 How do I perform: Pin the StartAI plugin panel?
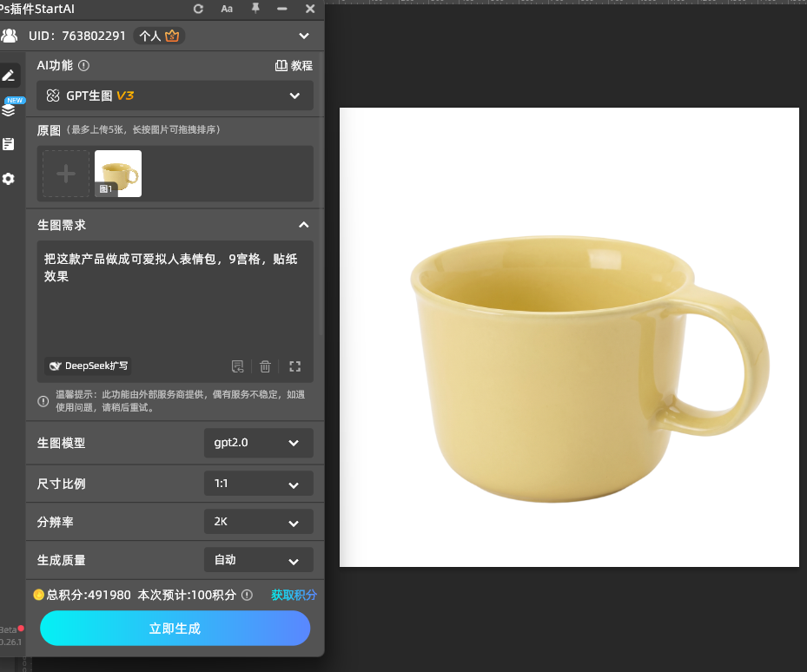click(x=255, y=8)
